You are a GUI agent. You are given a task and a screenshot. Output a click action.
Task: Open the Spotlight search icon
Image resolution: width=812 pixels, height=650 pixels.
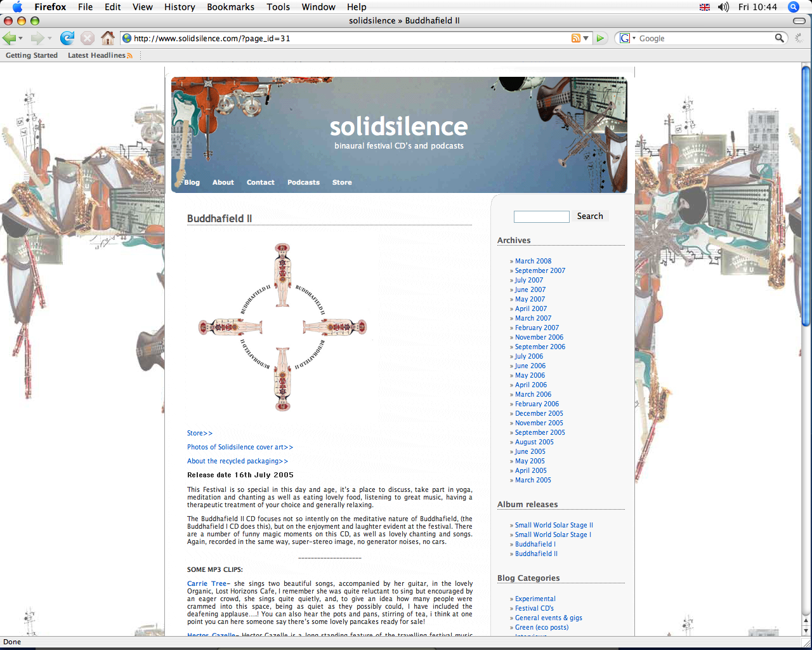[x=793, y=7]
